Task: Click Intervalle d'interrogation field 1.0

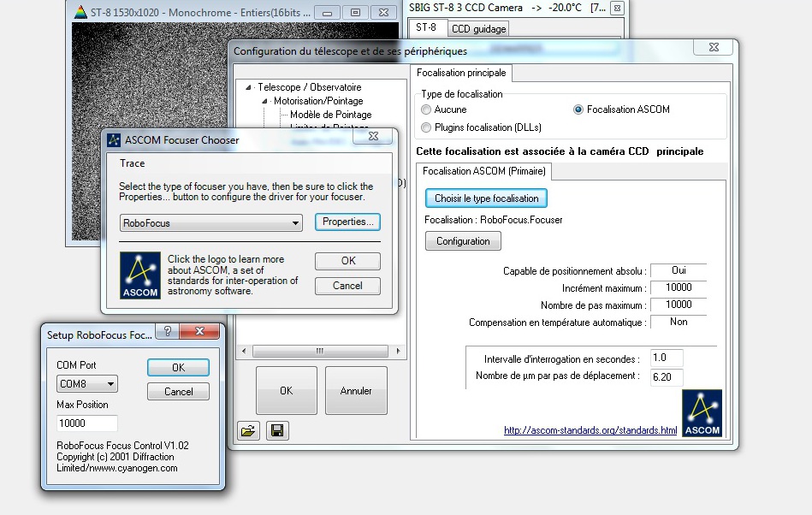Action: pyautogui.click(x=667, y=358)
